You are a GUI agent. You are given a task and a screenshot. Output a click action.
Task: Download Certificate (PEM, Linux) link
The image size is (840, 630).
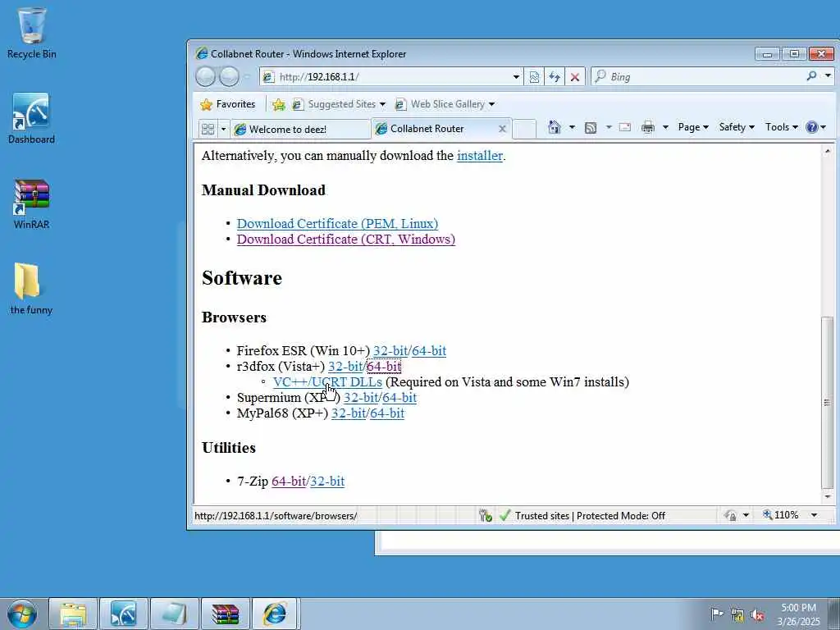337,223
